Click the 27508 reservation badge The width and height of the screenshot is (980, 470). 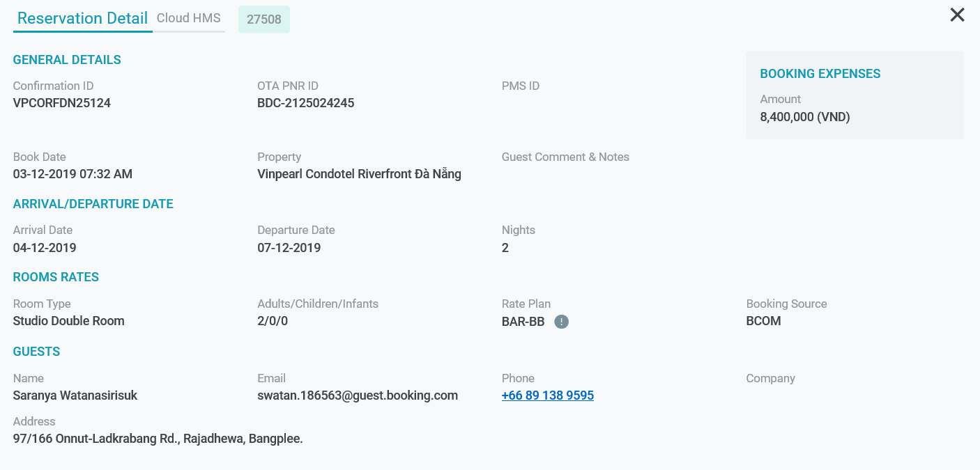[x=264, y=19]
